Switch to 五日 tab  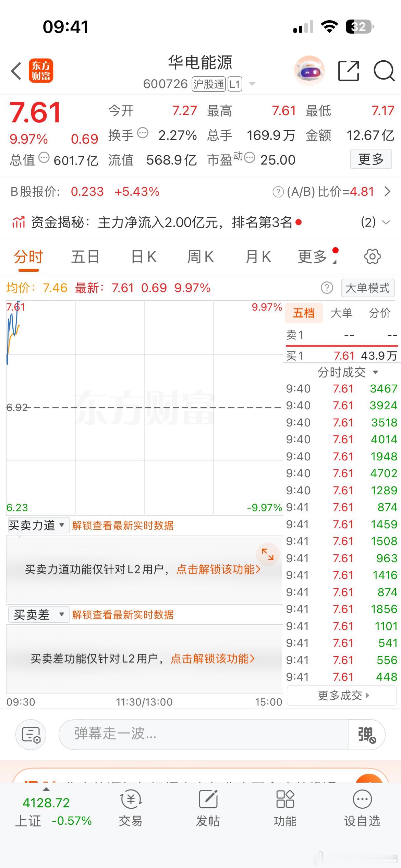[85, 257]
